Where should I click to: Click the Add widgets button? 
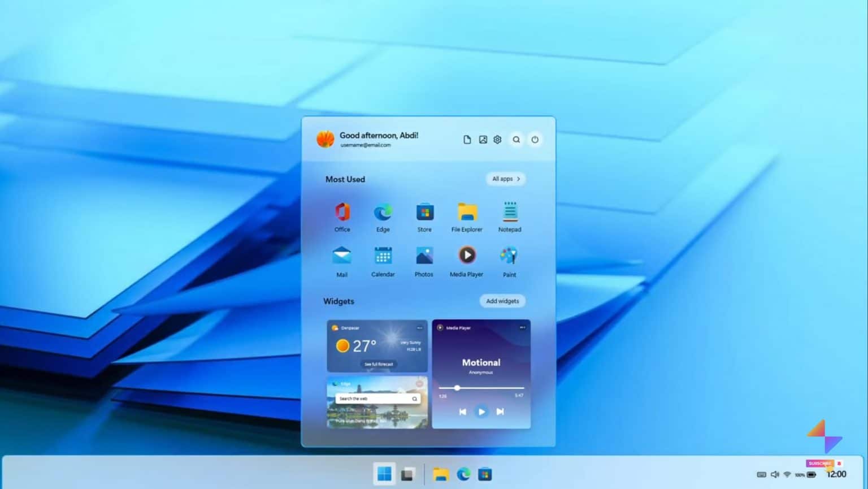pyautogui.click(x=502, y=301)
